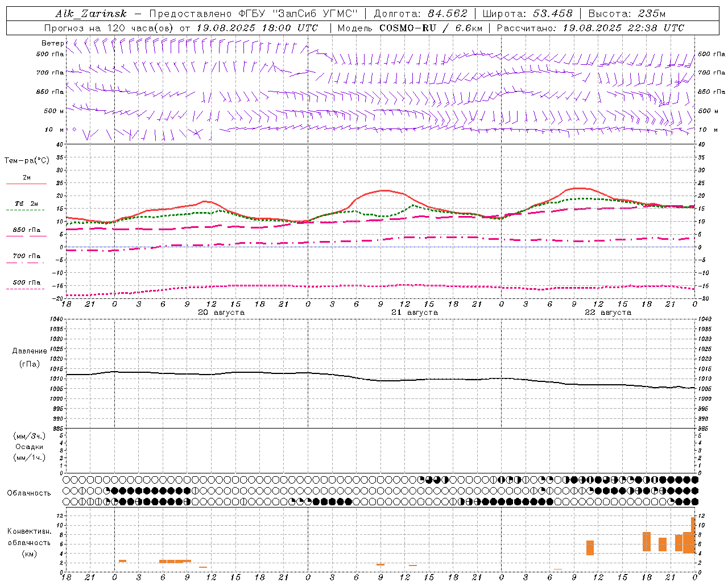
Task: Click the Td 2м dew point legend entry
Action: 27,203
